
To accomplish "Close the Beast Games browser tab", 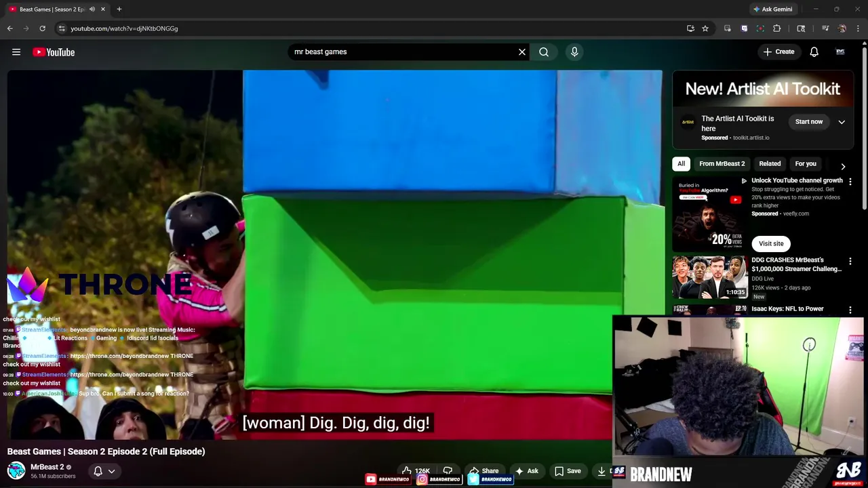I will coord(103,9).
